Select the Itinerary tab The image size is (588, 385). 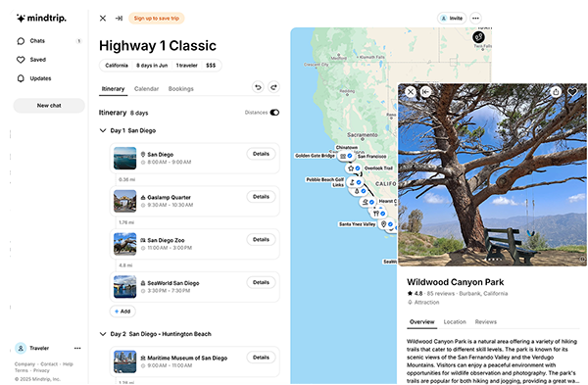[x=113, y=89]
